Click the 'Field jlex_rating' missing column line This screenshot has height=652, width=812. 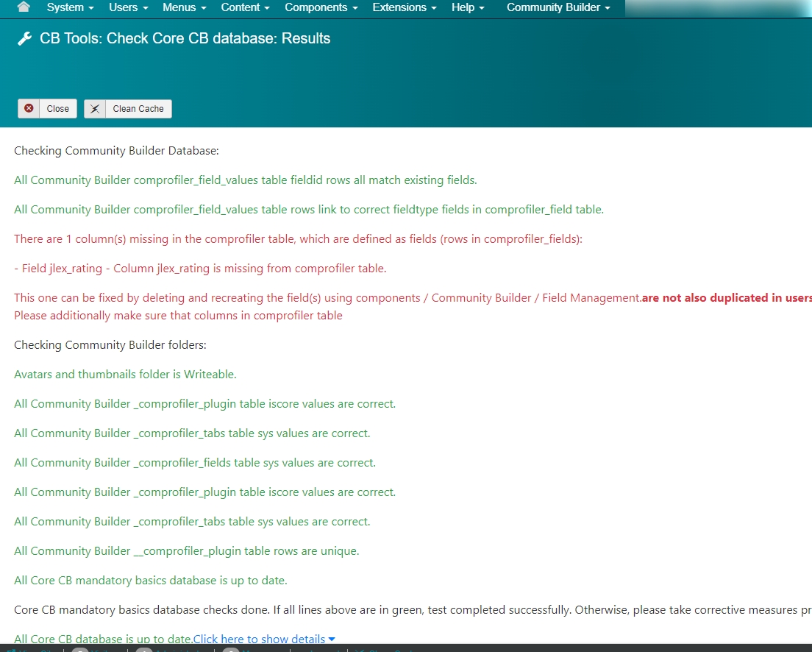[x=200, y=269]
